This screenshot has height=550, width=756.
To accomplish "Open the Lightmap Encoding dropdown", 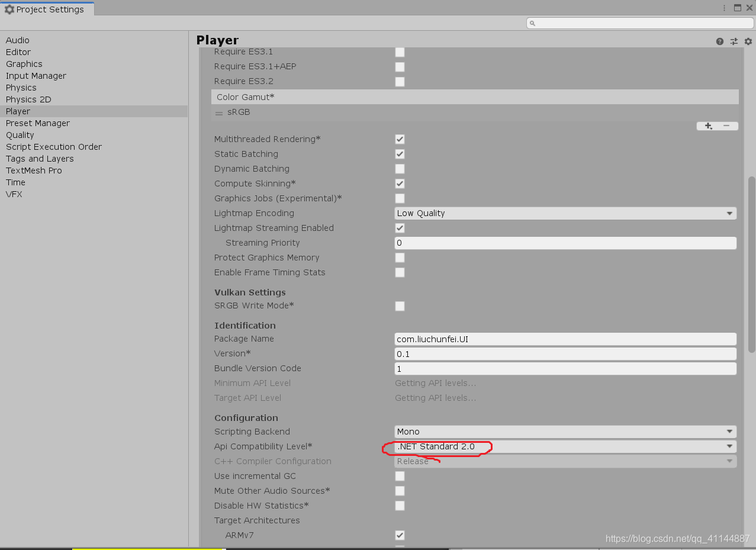I will 565,213.
